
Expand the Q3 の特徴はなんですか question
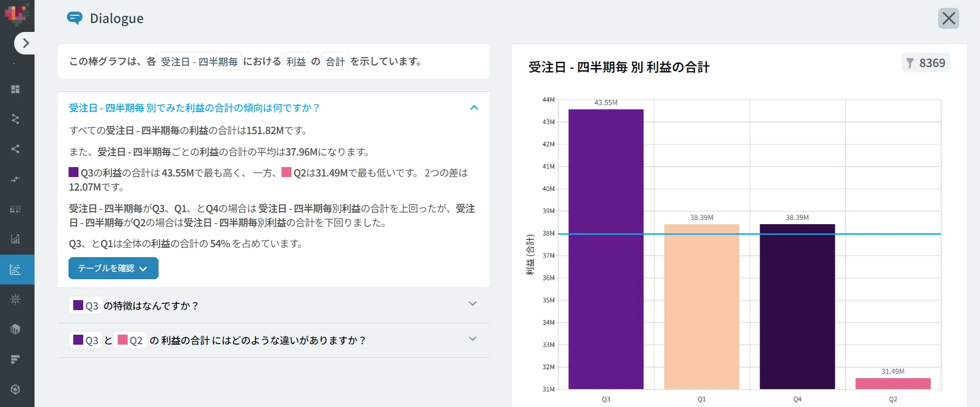(x=472, y=304)
